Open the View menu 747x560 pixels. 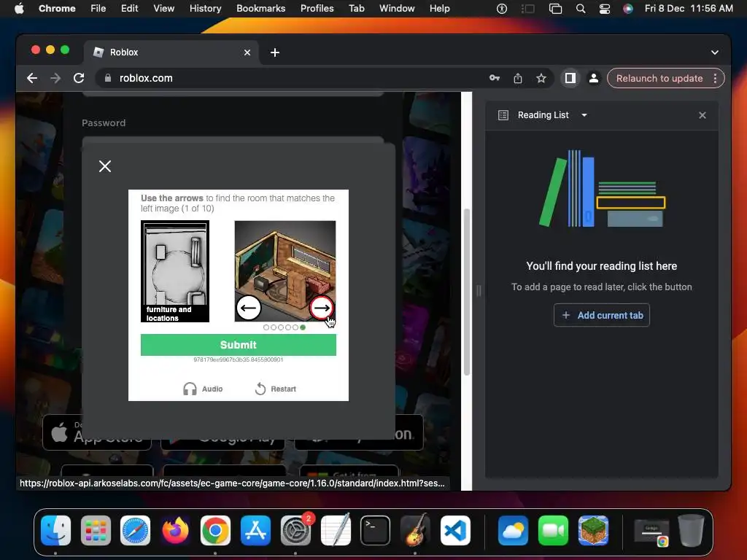click(164, 9)
